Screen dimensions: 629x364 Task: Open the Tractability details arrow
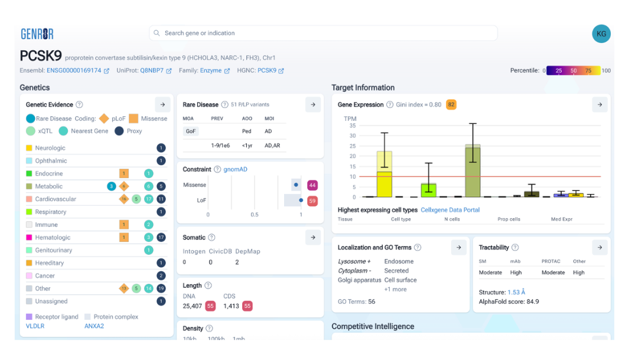[599, 248]
